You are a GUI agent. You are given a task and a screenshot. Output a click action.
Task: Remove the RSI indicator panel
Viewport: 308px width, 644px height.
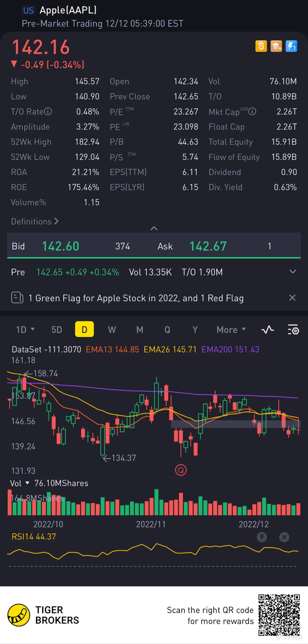(284, 537)
